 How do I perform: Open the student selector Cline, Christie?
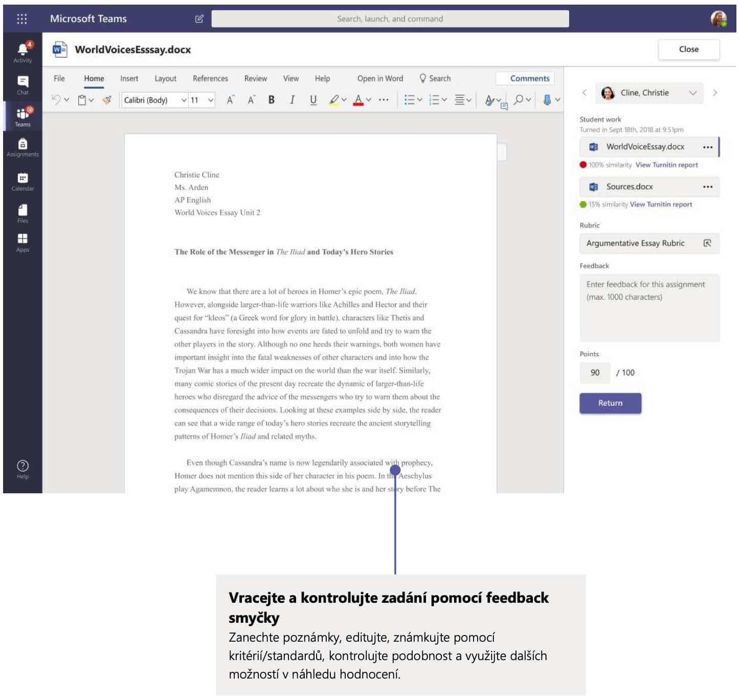pyautogui.click(x=649, y=93)
